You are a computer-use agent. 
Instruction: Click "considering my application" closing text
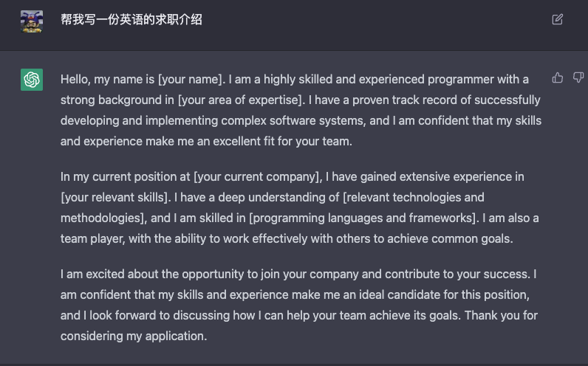(134, 336)
